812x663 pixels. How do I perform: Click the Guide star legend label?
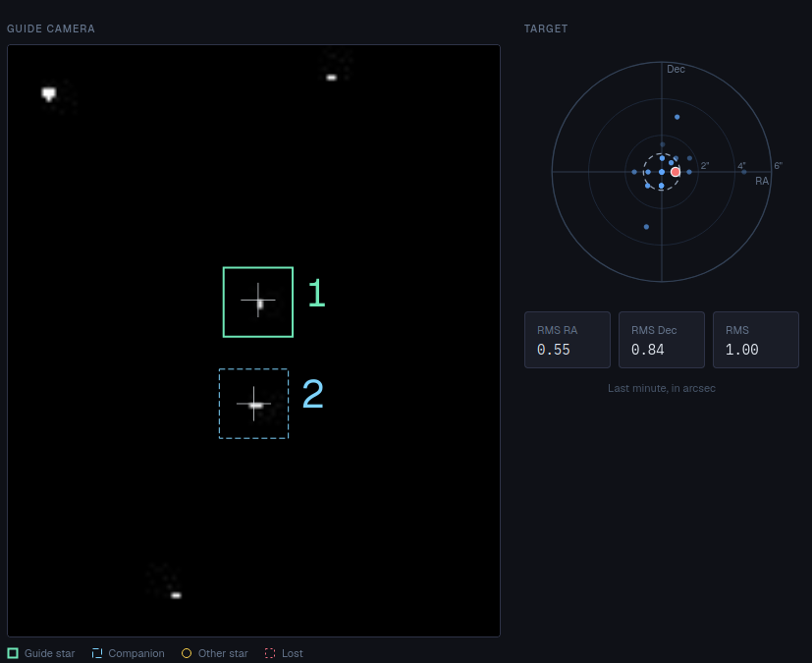(50, 653)
